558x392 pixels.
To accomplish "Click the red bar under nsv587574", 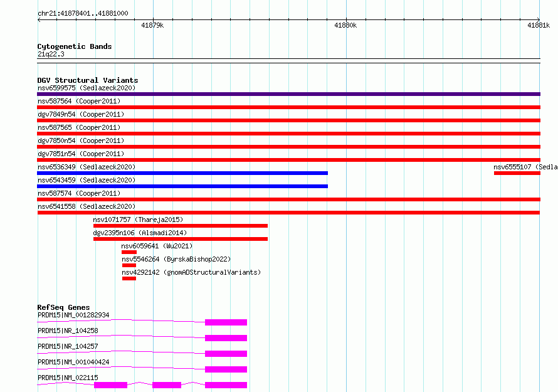I will [288, 199].
